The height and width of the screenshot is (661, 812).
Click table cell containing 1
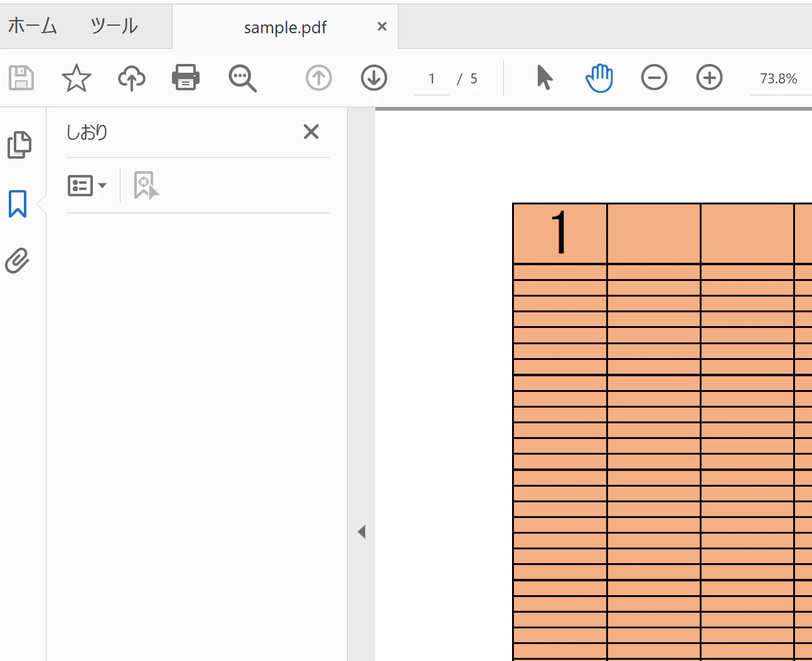pos(560,233)
